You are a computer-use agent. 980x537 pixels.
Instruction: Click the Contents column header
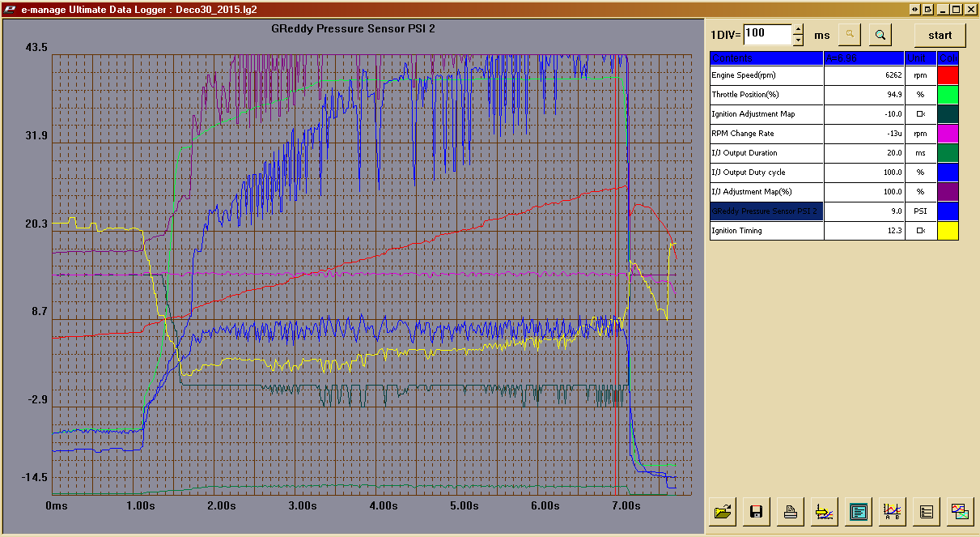766,58
